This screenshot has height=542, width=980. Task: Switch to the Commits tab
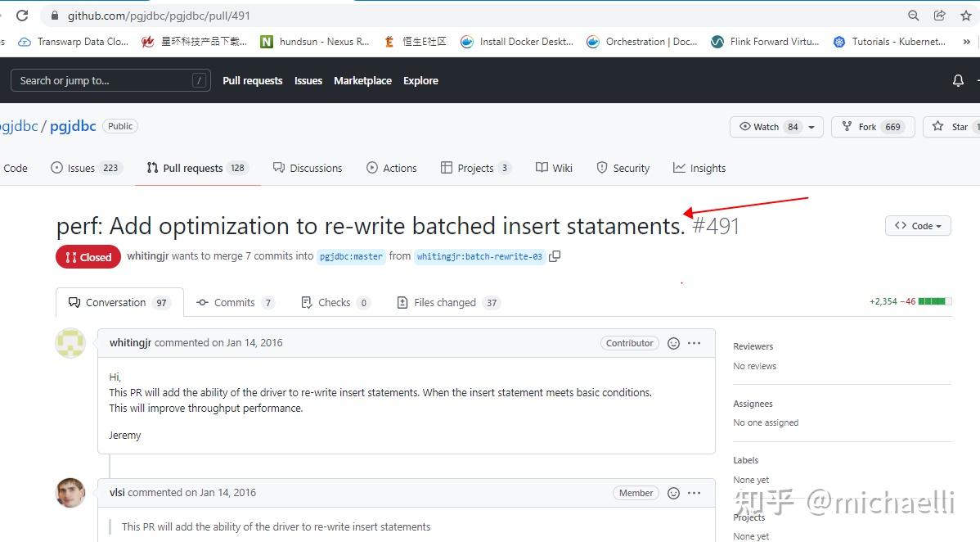[x=235, y=302]
